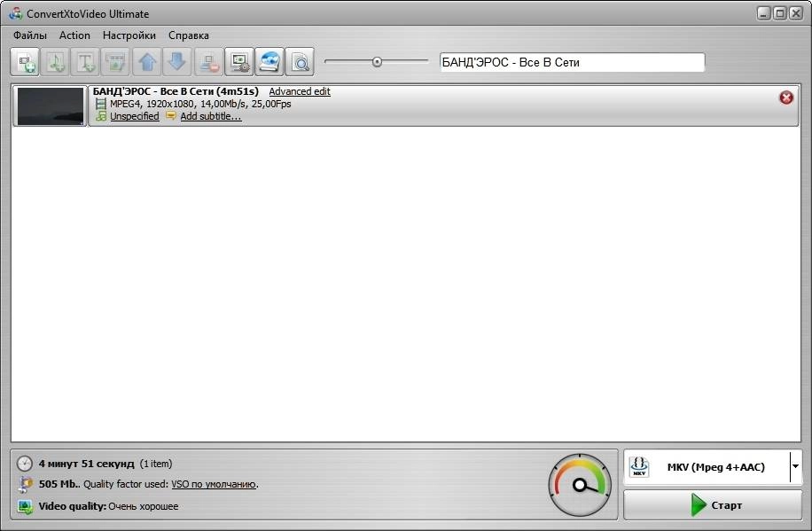Click the Add chapter toolbar icon
812x531 pixels.
click(116, 62)
